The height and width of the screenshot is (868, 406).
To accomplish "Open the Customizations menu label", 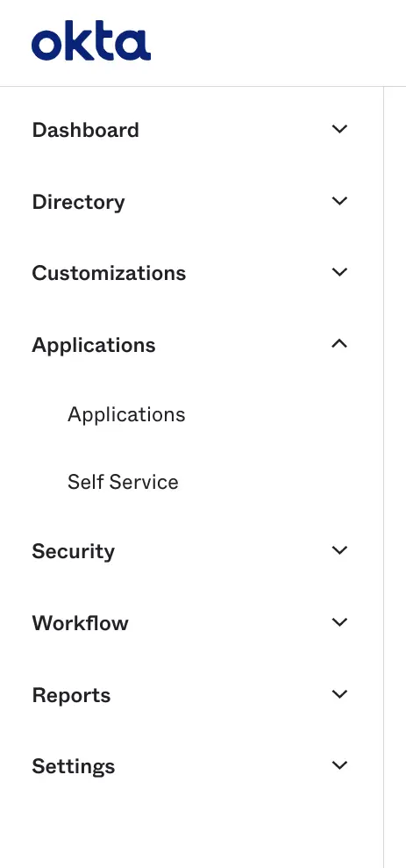I will coord(109,274).
